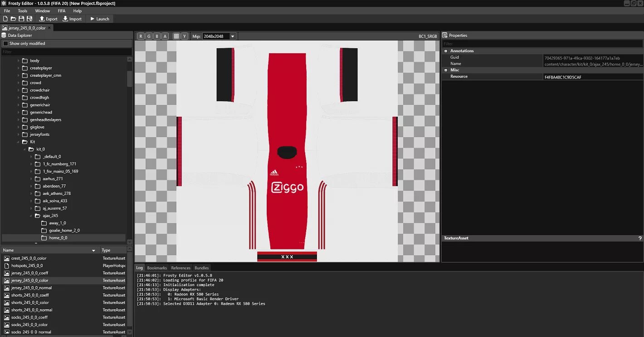Viewport: 644px width, 337px height.
Task: Save project with the first floppy disk icon
Action: 21,19
